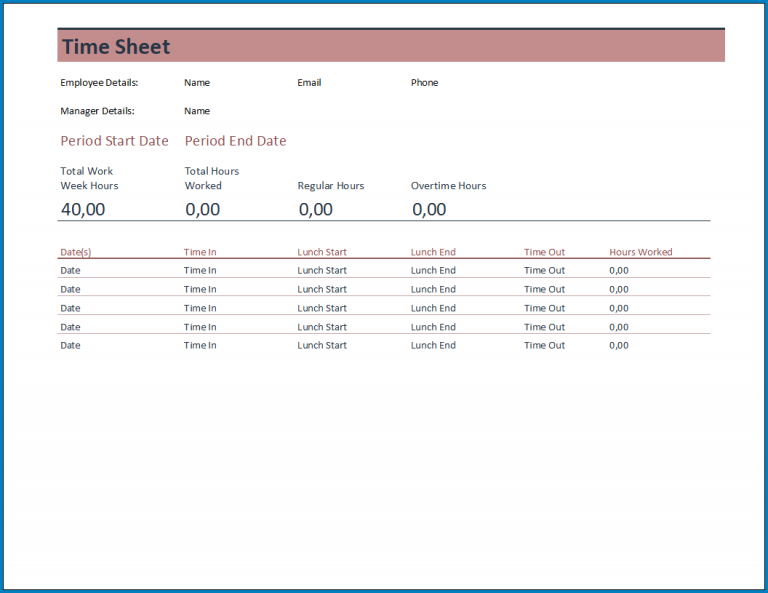This screenshot has width=768, height=593.
Task: Select the Time In cell in first table row
Action: click(200, 270)
